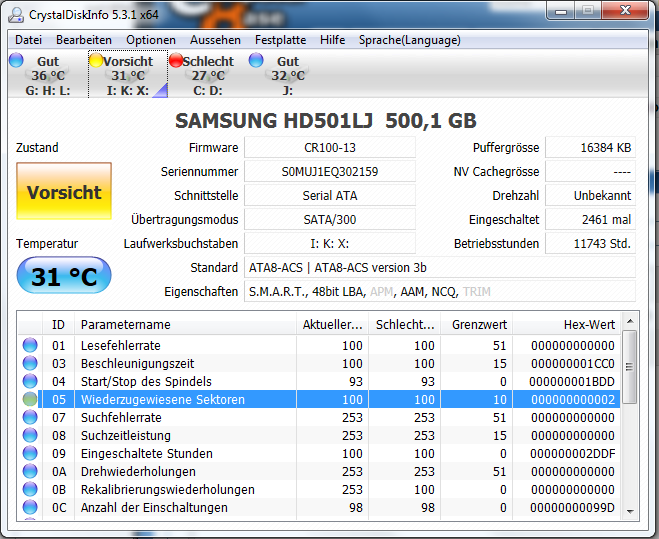Select the Beschleunigungszeit row
This screenshot has width=659, height=539.
(x=319, y=363)
